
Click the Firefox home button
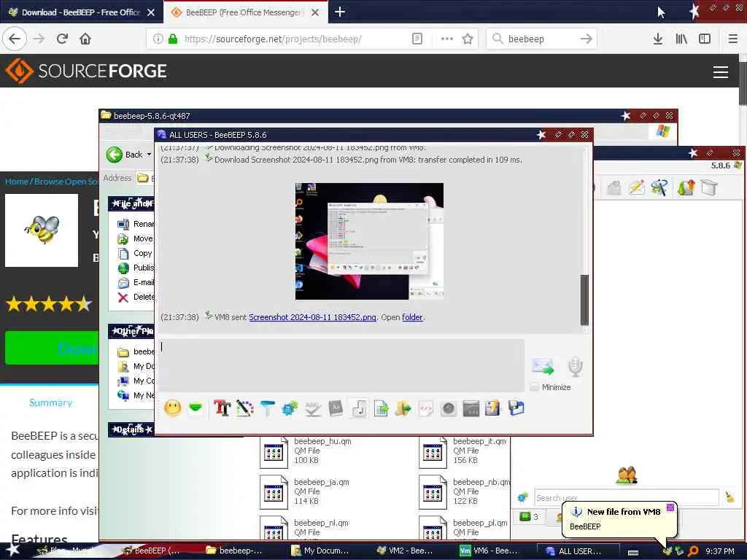pyautogui.click(x=85, y=39)
